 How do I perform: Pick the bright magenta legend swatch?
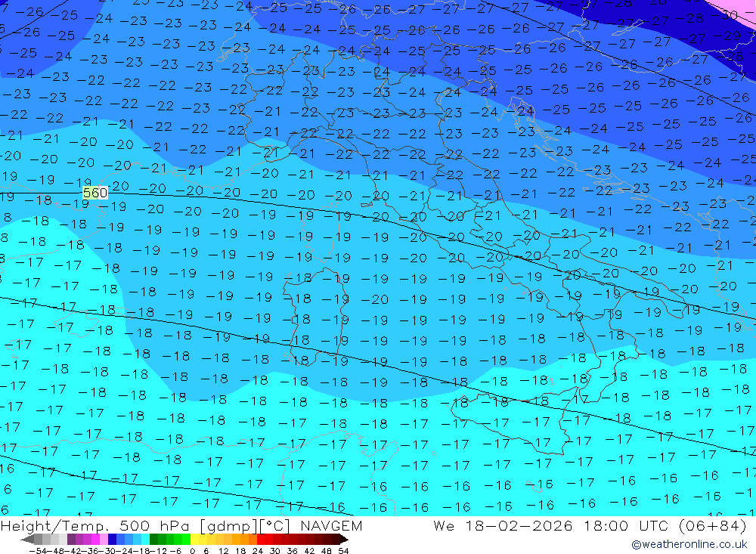pyautogui.click(x=96, y=540)
